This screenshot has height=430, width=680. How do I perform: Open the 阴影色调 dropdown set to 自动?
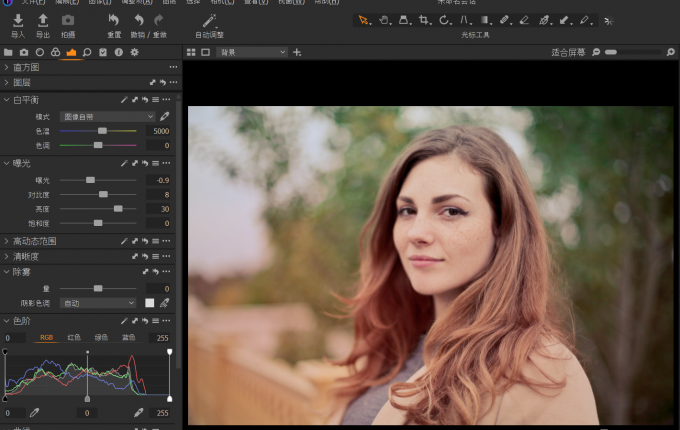tap(98, 303)
